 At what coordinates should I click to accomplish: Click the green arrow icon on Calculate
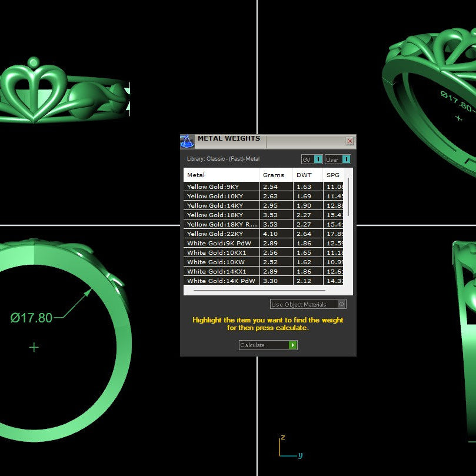[291, 345]
